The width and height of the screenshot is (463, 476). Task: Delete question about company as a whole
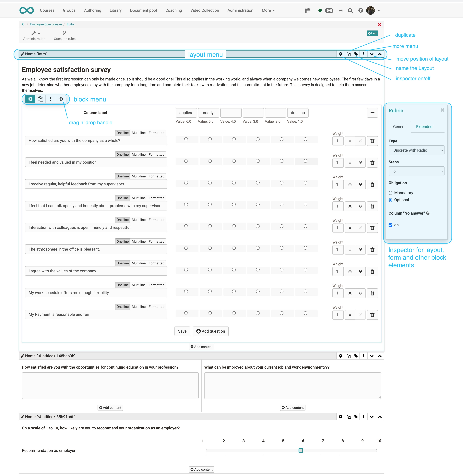click(x=372, y=141)
